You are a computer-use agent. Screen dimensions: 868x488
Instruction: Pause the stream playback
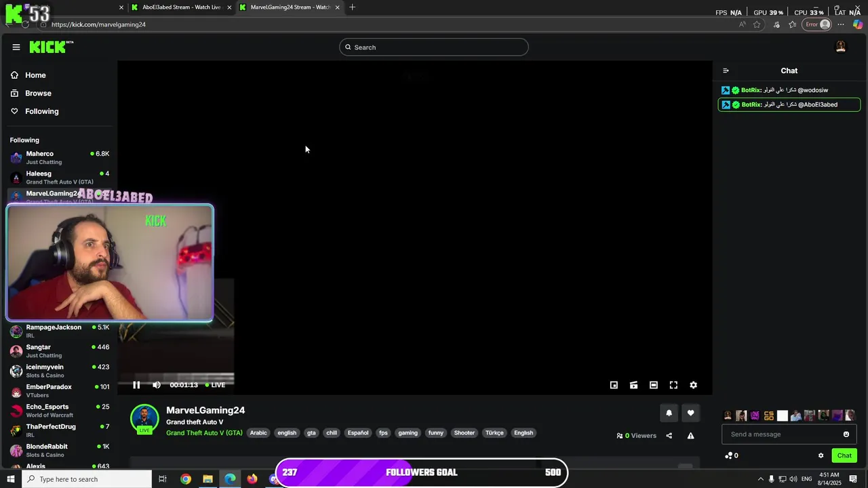click(x=136, y=385)
